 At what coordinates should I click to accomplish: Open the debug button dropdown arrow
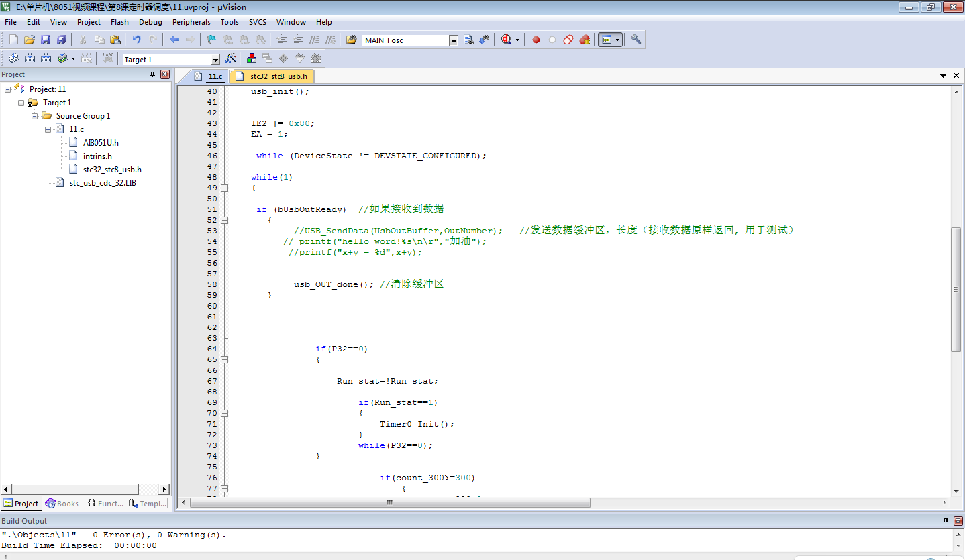(517, 40)
